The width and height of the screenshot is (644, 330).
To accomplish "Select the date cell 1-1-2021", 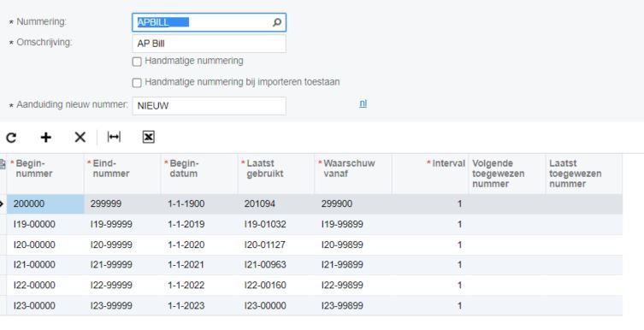I will pyautogui.click(x=198, y=265).
